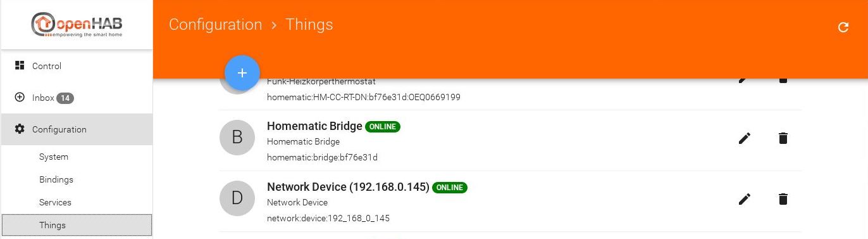Add a new thing with the plus button
Screen dimensions: 868x239
click(x=242, y=73)
